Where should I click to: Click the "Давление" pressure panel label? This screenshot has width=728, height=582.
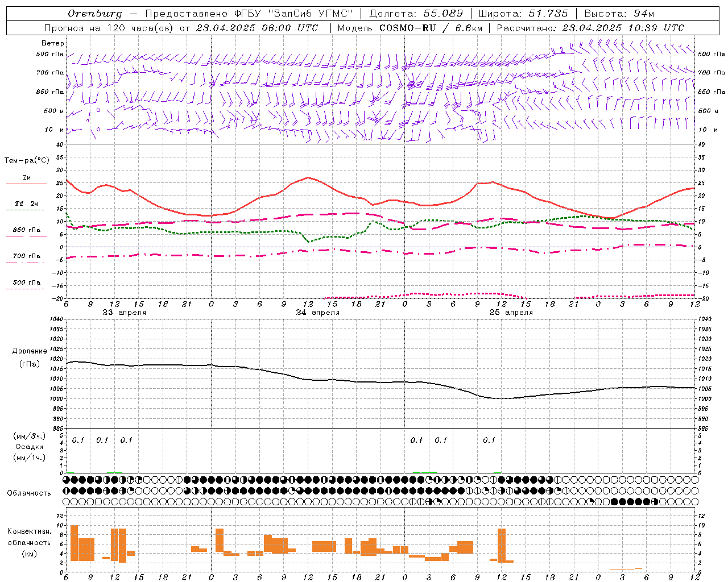[30, 351]
